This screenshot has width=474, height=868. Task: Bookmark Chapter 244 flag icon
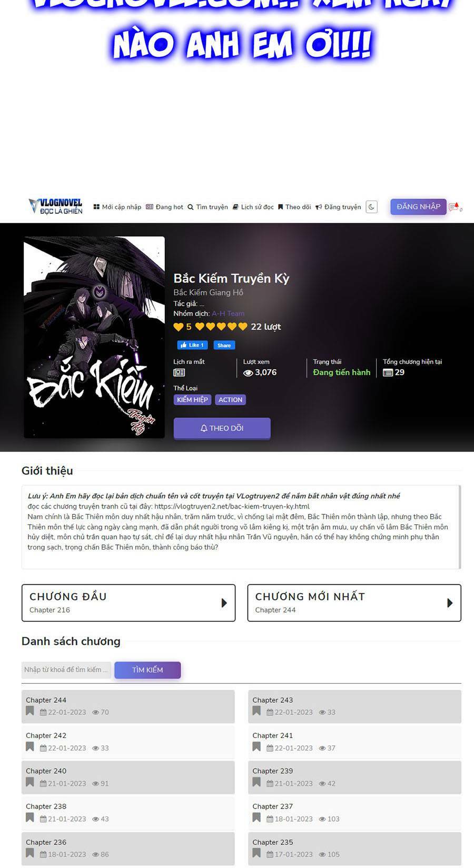30,711
